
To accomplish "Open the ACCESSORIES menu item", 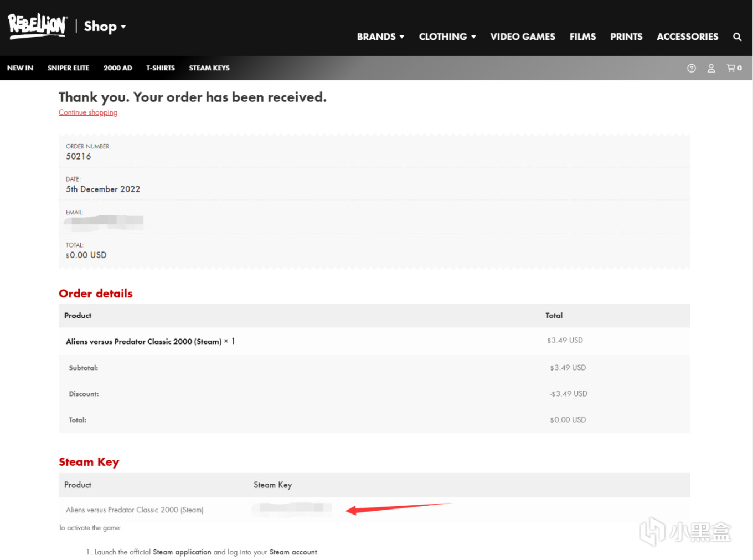I will (x=687, y=37).
